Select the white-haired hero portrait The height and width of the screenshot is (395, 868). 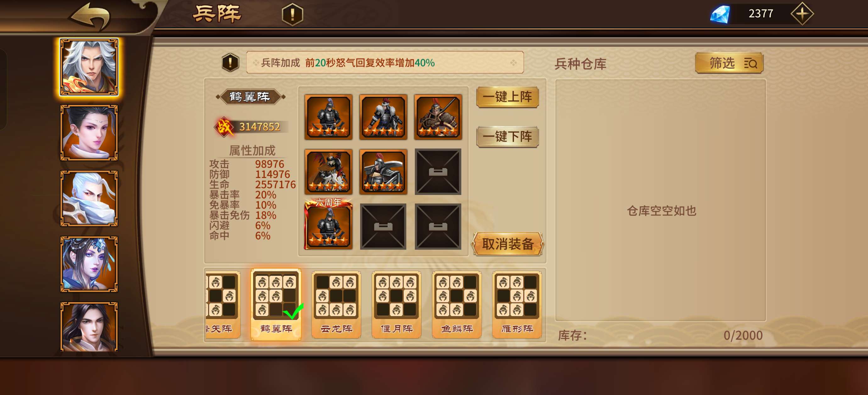pyautogui.click(x=89, y=67)
